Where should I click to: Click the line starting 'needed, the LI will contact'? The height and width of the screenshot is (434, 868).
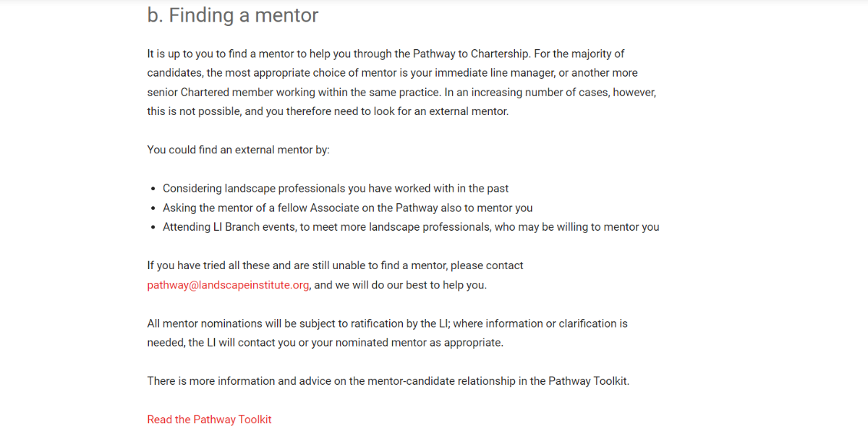pyautogui.click(x=325, y=343)
